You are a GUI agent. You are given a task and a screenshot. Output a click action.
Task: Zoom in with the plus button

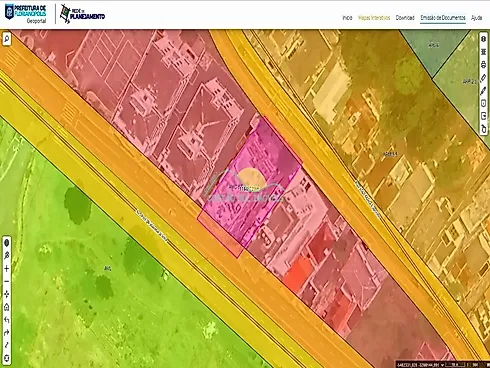click(x=7, y=269)
